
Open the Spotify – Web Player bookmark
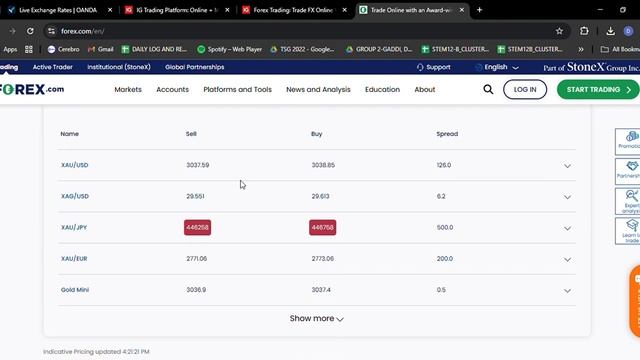pyautogui.click(x=229, y=49)
